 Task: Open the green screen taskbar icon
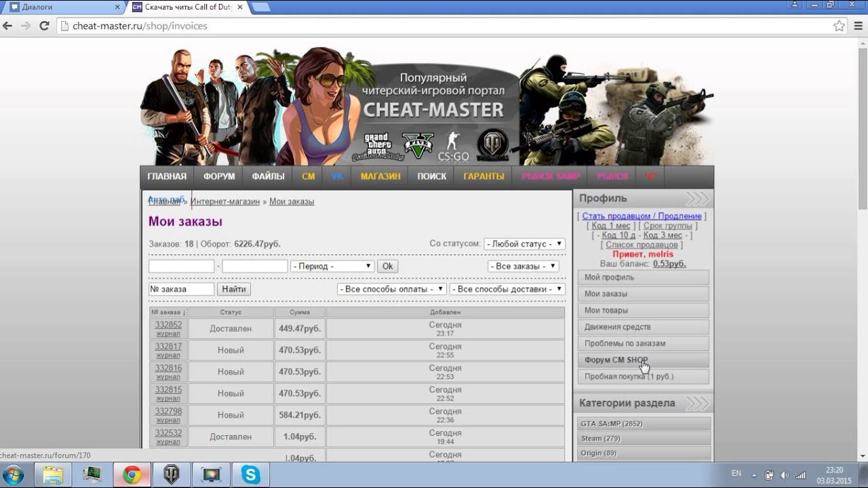coord(92,474)
